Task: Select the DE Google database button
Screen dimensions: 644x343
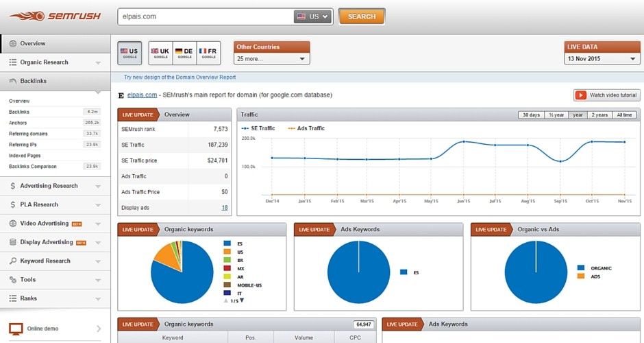Action: pos(184,53)
